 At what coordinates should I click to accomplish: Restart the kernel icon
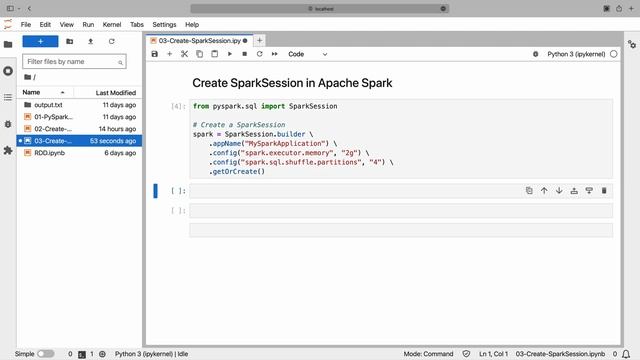pos(260,54)
